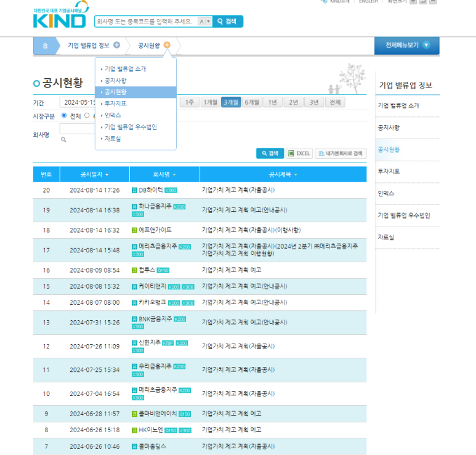Open 신한지주 company link
Viewport: 476px width, 455px height.
coord(150,342)
